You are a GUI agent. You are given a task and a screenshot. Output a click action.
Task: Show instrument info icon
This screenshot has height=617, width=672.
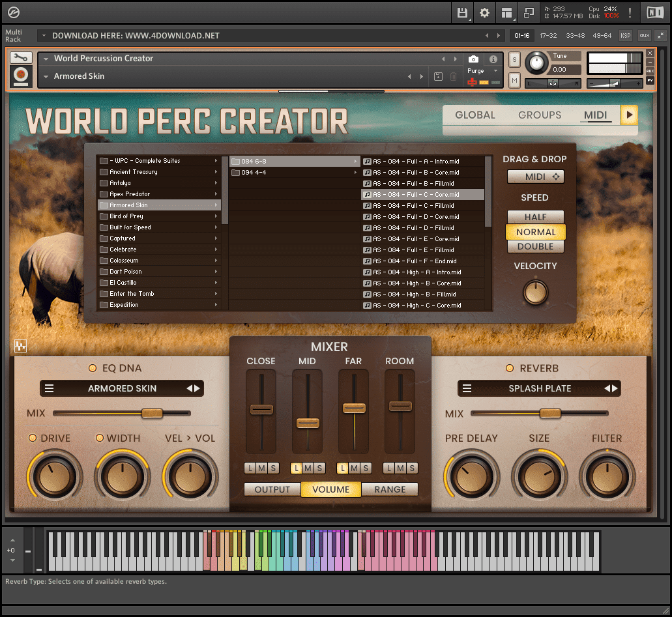point(493,59)
